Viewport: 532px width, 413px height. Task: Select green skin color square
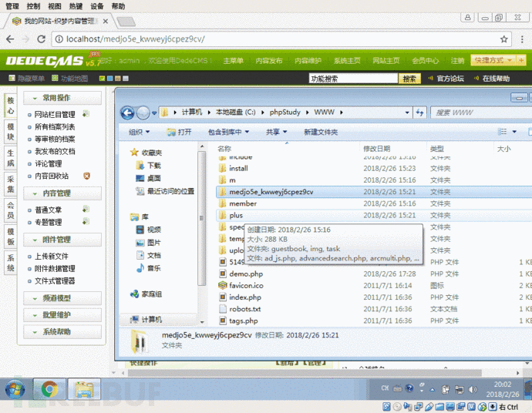coord(102,79)
